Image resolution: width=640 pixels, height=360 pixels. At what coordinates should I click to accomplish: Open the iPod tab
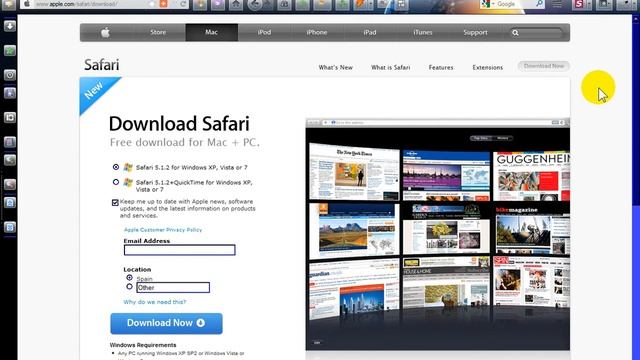click(264, 32)
